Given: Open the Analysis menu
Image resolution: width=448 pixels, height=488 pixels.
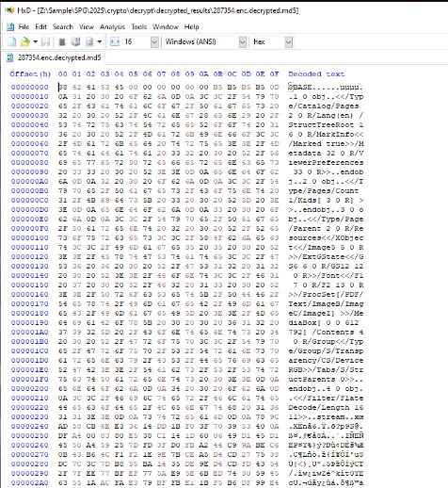Looking at the screenshot, I should click(x=112, y=26).
